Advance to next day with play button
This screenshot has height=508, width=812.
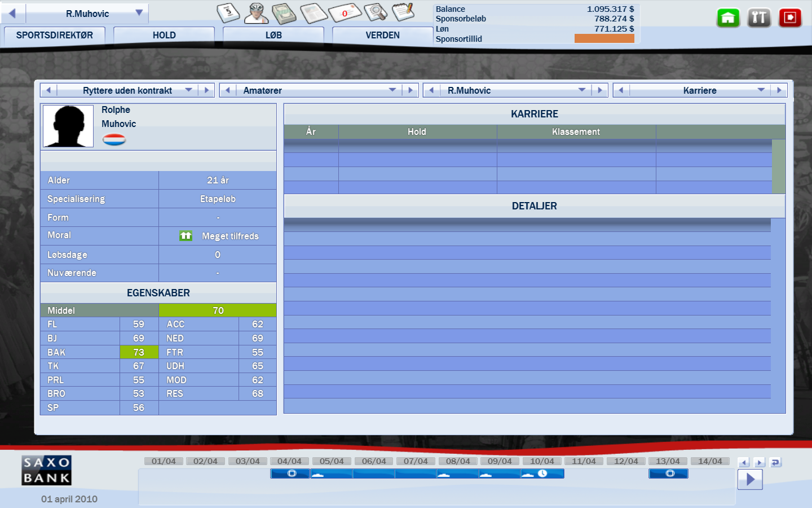[x=750, y=480]
